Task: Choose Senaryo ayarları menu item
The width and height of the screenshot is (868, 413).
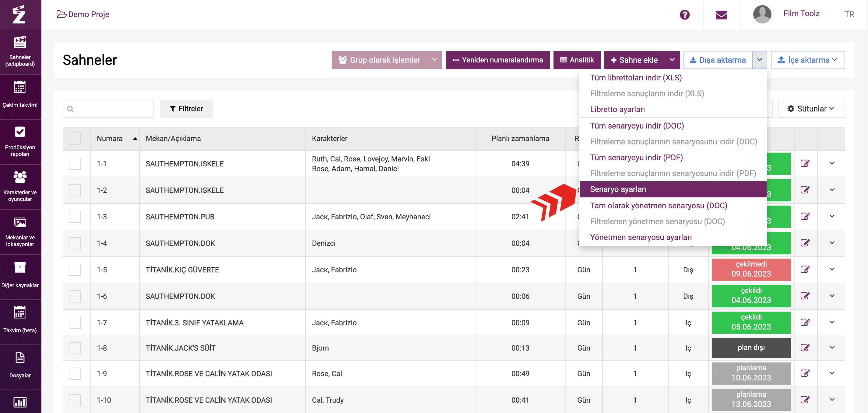Action: tap(673, 189)
